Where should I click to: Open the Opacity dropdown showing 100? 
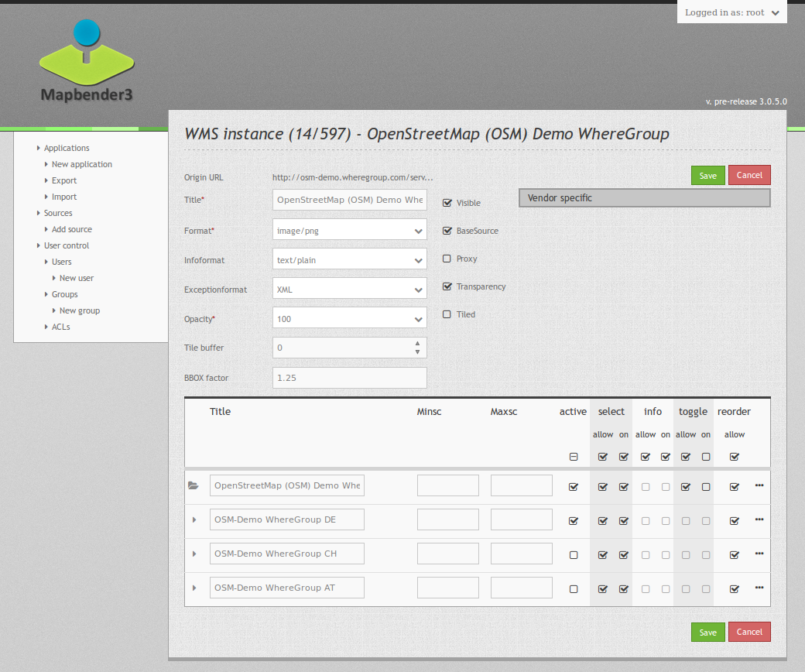click(350, 319)
